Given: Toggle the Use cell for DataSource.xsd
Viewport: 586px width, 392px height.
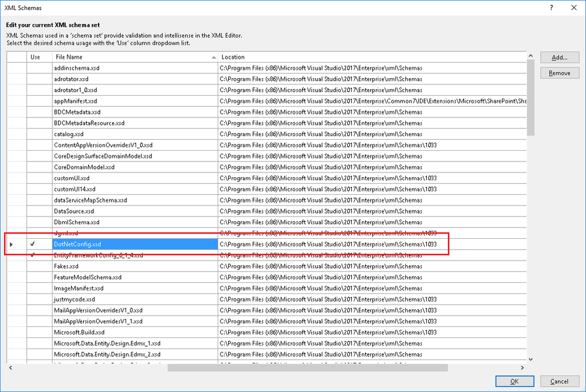Looking at the screenshot, I should coord(39,211).
